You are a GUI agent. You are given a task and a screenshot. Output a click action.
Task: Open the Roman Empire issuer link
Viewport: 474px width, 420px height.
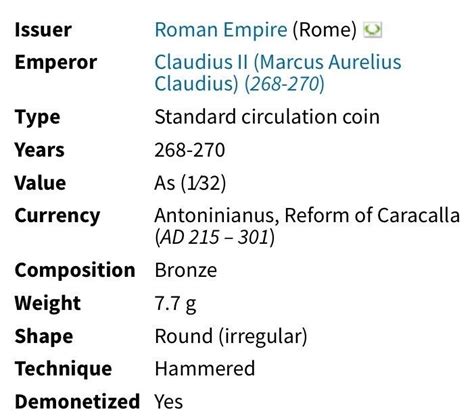tap(221, 30)
